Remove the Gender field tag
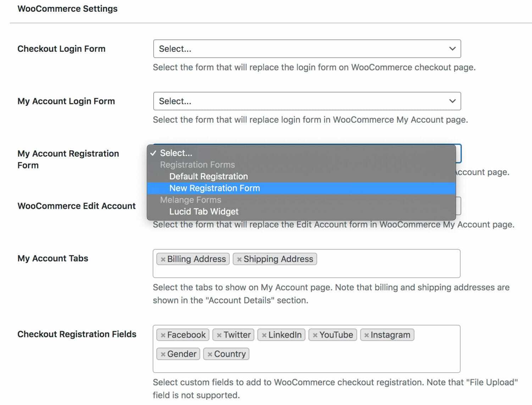Viewport: 532px width, 405px height. (x=163, y=354)
